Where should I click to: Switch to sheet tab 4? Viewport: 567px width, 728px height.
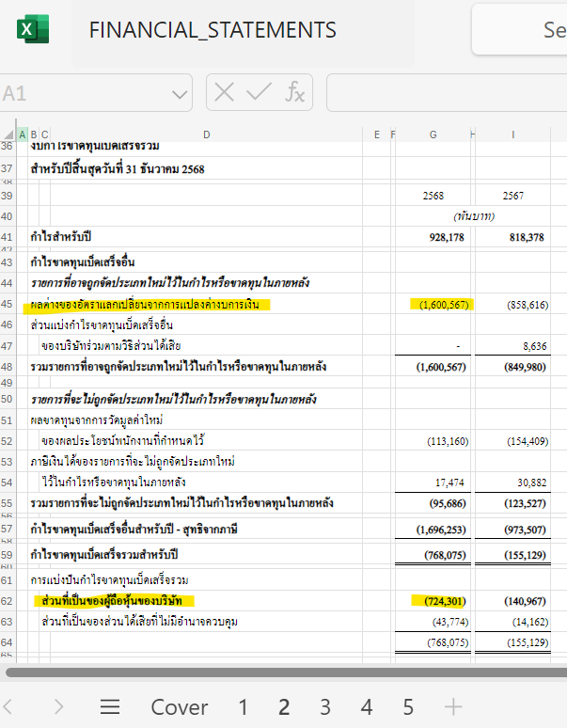(367, 707)
